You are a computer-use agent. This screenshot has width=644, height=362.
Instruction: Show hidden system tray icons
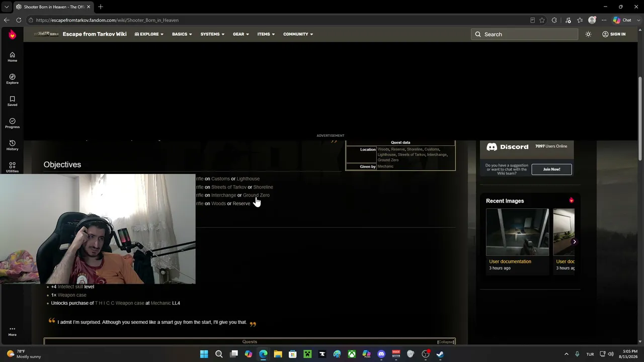pos(566,354)
